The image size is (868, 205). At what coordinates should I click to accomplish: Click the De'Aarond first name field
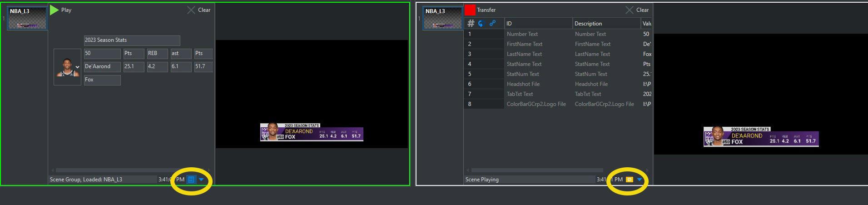[102, 67]
